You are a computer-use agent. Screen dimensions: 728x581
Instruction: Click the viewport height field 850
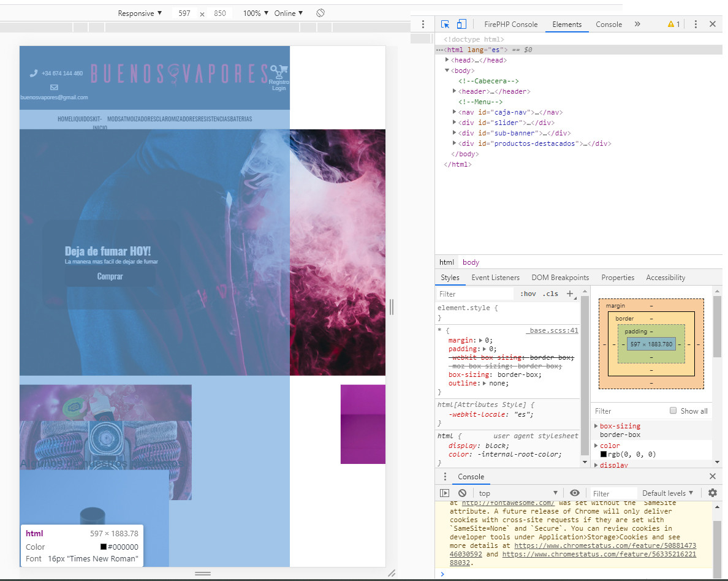click(220, 13)
